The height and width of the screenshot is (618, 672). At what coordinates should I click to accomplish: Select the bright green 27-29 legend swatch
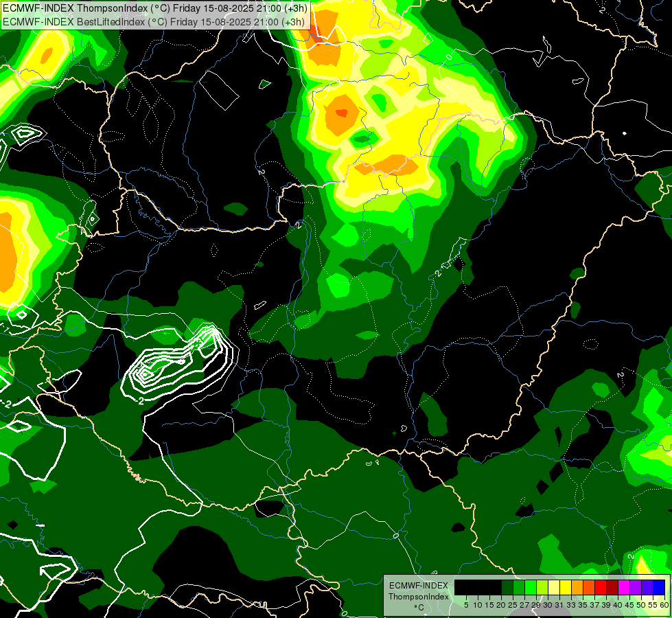531,587
